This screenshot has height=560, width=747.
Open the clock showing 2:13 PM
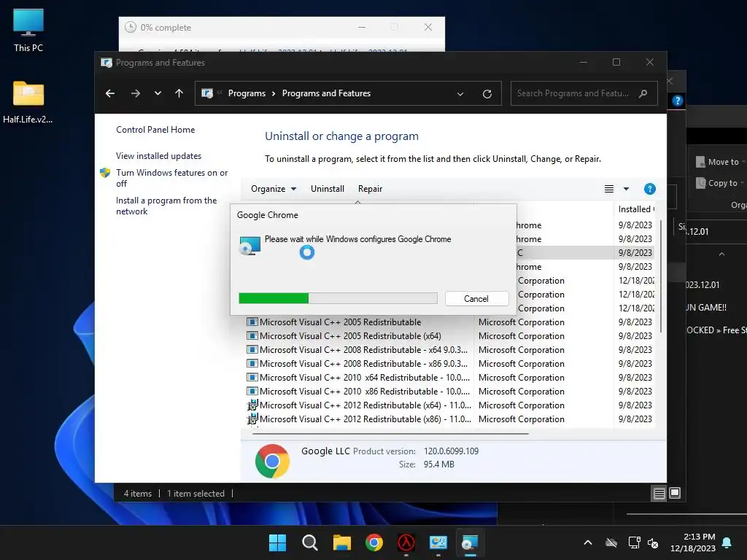693,542
